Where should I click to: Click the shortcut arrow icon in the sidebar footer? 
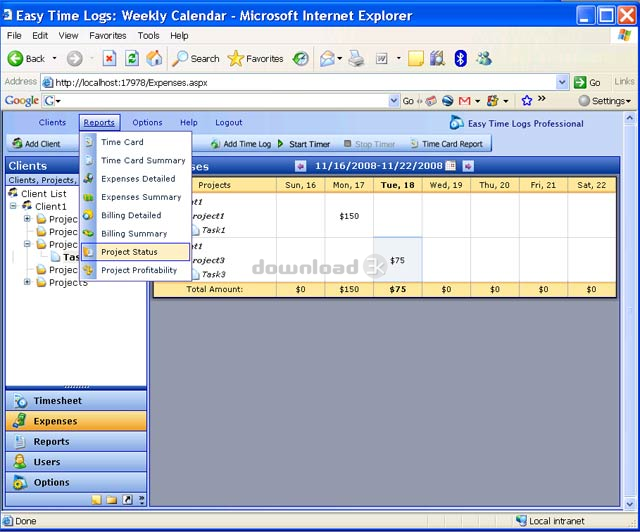(127, 500)
